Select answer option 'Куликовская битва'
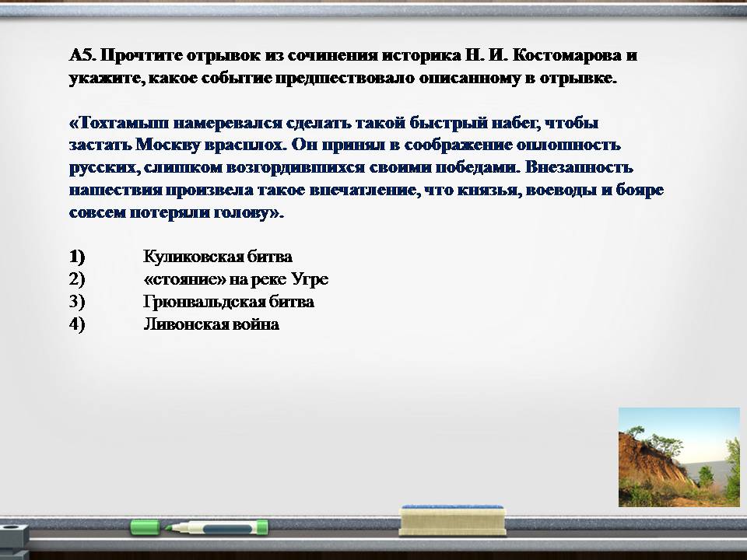747x560 pixels. coord(217,257)
